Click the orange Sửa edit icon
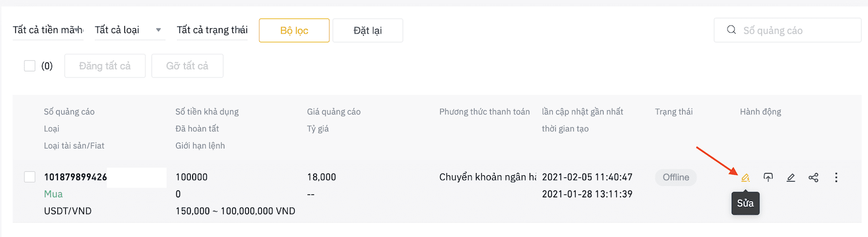The image size is (868, 237). pyautogui.click(x=745, y=177)
